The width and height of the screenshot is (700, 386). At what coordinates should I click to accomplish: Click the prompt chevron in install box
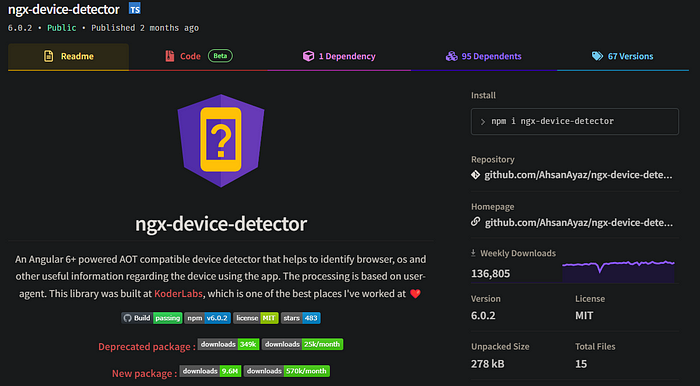point(483,122)
